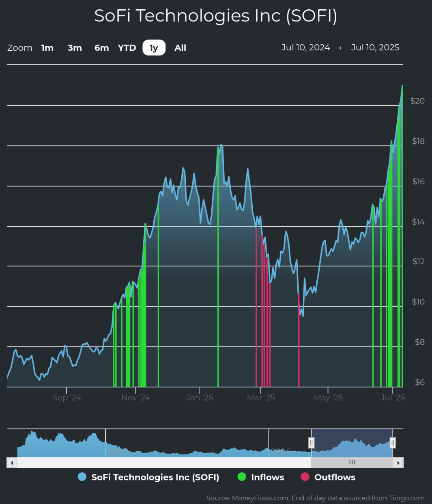This screenshot has height=504, width=432.
Task: Click the left scrollbar arrow below the navigator
Action: tap(12, 463)
